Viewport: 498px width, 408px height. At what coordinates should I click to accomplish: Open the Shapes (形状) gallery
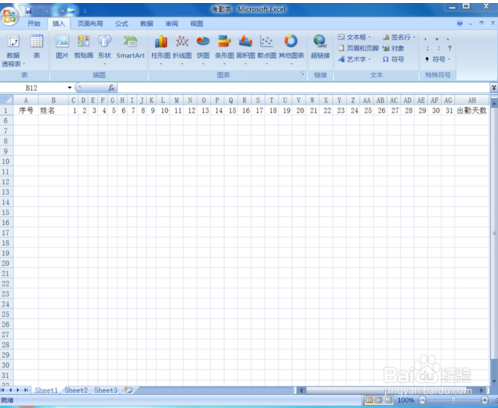(104, 49)
